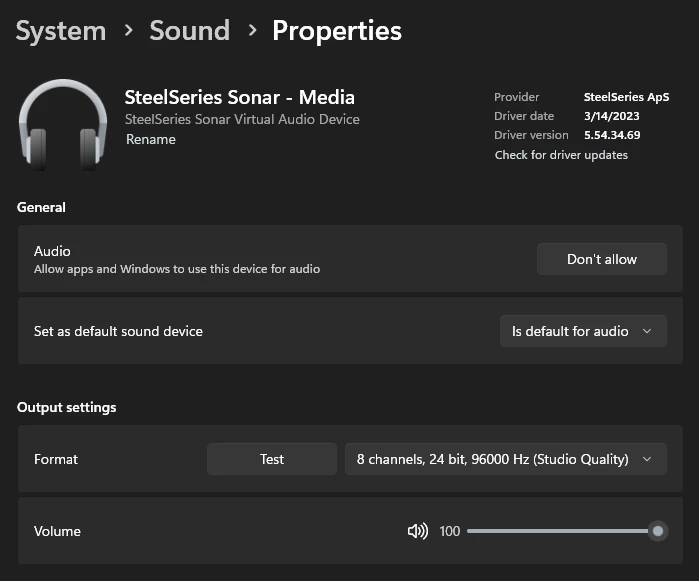The height and width of the screenshot is (581, 699).
Task: Click the headphones device icon
Action: click(63, 124)
